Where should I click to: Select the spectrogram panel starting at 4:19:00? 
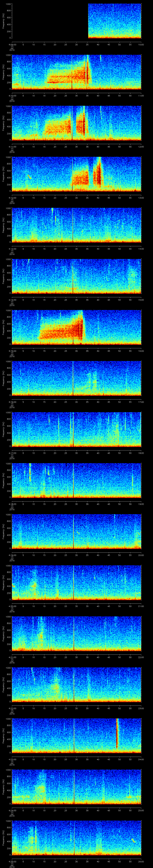point(77,531)
